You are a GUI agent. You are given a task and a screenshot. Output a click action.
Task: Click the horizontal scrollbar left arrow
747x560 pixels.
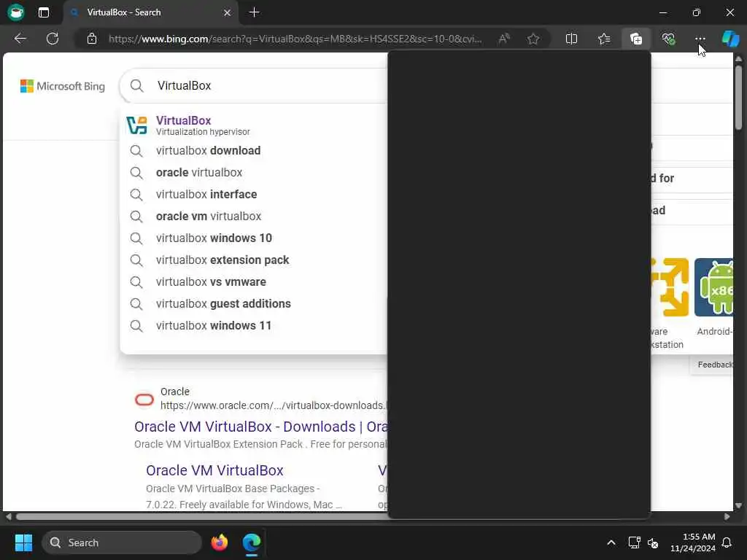pyautogui.click(x=8, y=517)
